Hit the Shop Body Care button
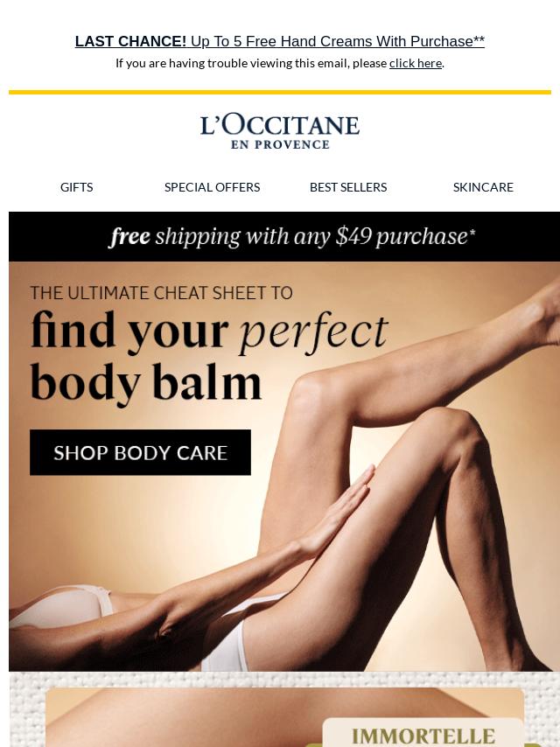 pos(140,452)
